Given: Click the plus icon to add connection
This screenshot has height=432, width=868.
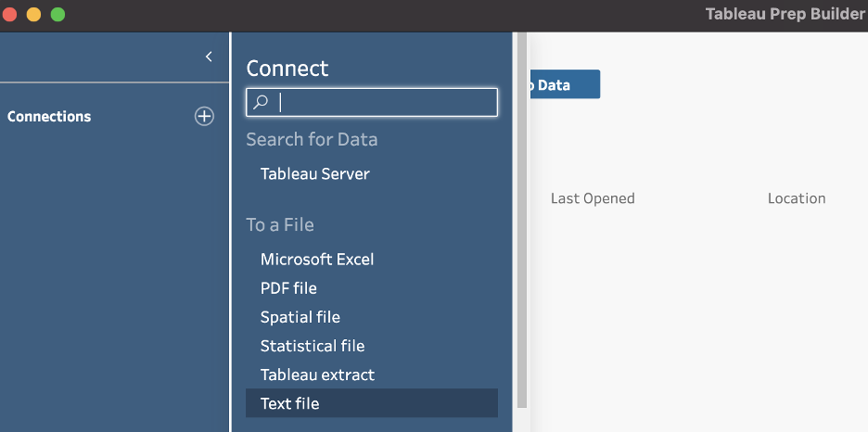Looking at the screenshot, I should (204, 116).
